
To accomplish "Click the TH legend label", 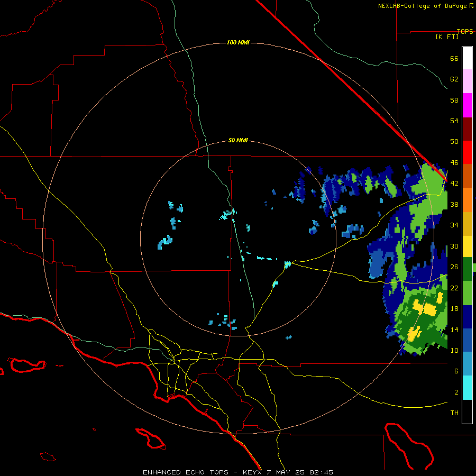I will (454, 413).
